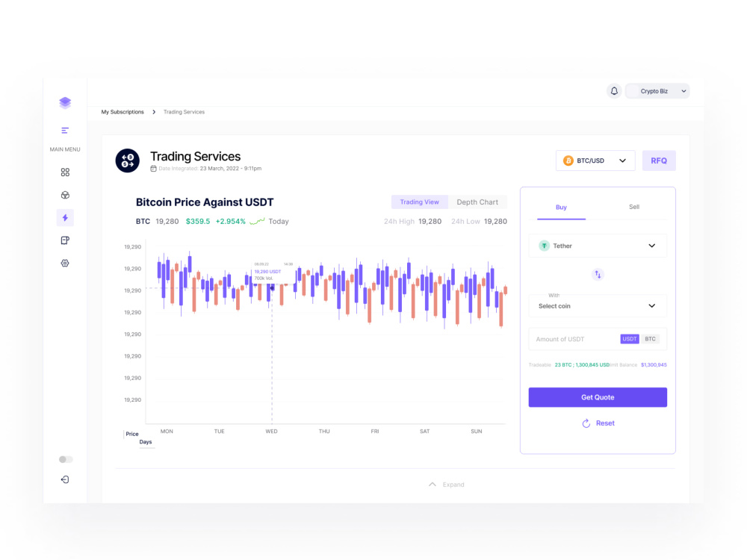Open the Select coin dropdown
747x560 pixels.
pos(598,305)
